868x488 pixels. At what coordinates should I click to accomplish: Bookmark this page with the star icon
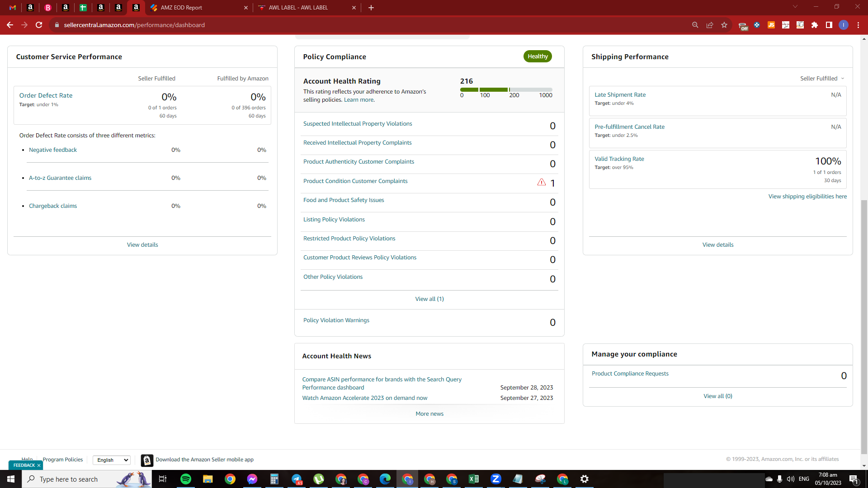(724, 25)
